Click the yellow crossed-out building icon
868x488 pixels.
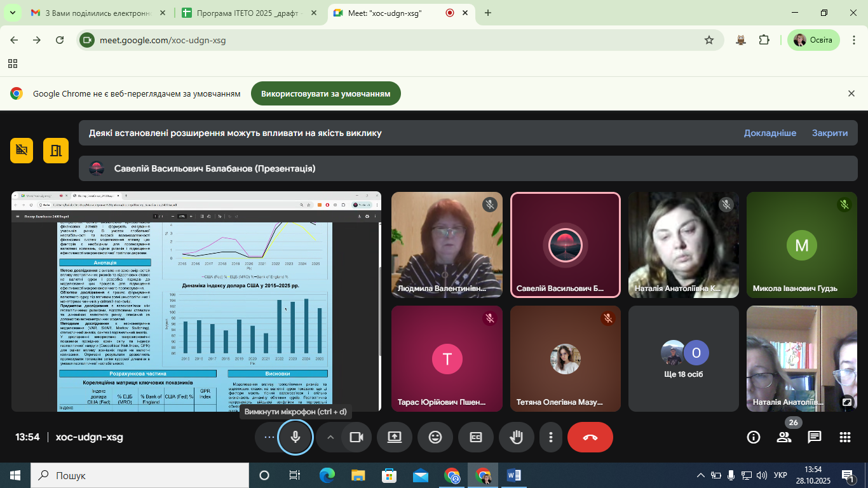click(22, 150)
